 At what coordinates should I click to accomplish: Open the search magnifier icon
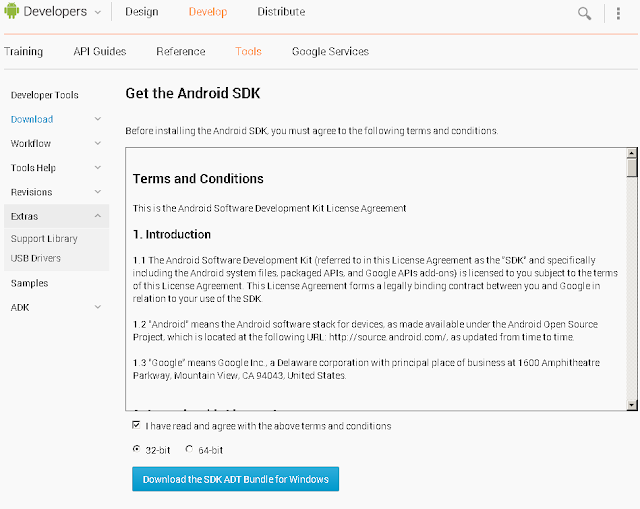[584, 13]
